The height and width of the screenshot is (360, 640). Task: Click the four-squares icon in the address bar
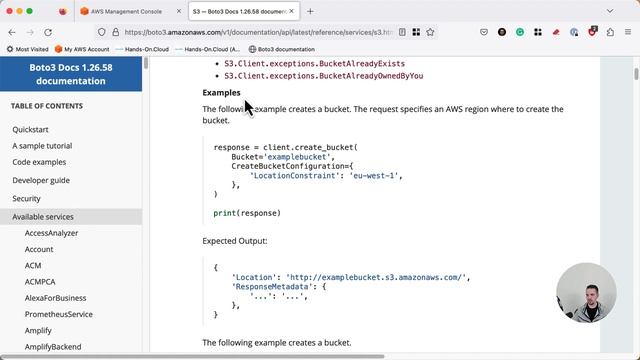[x=416, y=32]
